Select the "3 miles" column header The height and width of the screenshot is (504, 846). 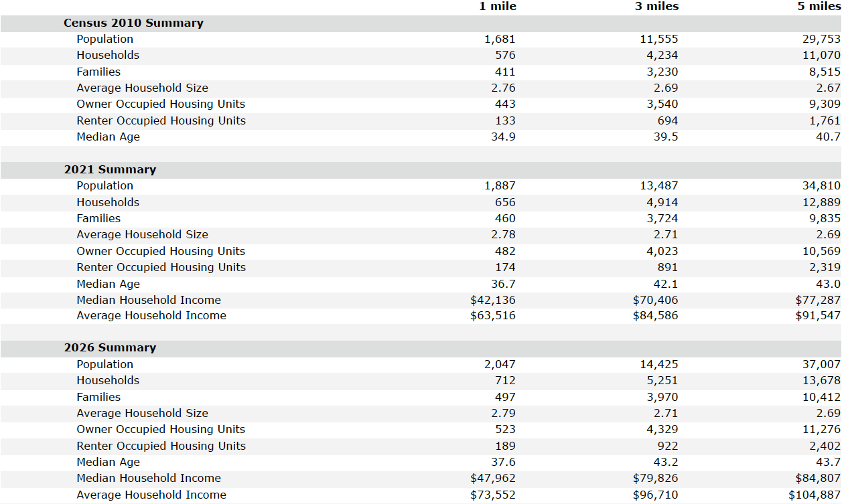click(656, 6)
